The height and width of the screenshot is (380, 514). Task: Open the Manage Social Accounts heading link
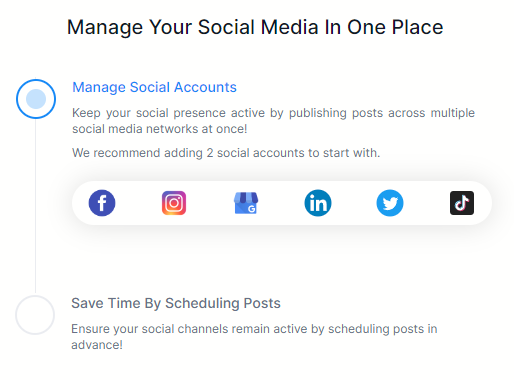click(x=154, y=87)
